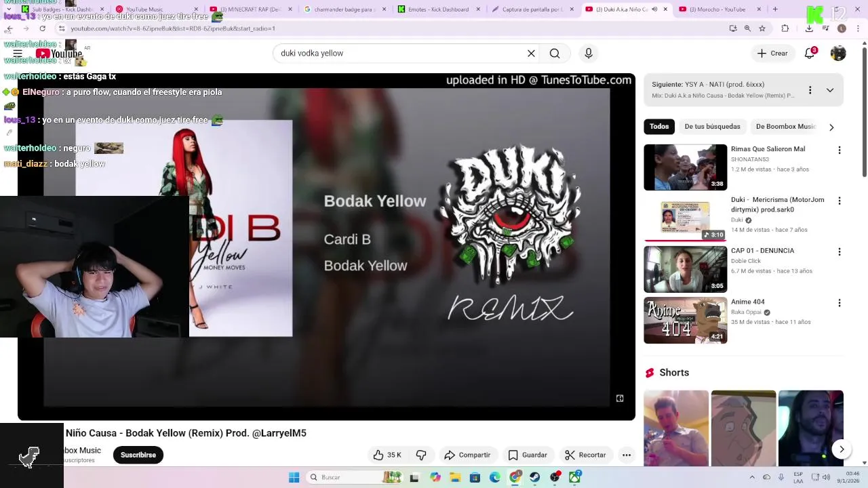
Task: Switch to the MINECRAFT RAP tab
Action: click(248, 9)
